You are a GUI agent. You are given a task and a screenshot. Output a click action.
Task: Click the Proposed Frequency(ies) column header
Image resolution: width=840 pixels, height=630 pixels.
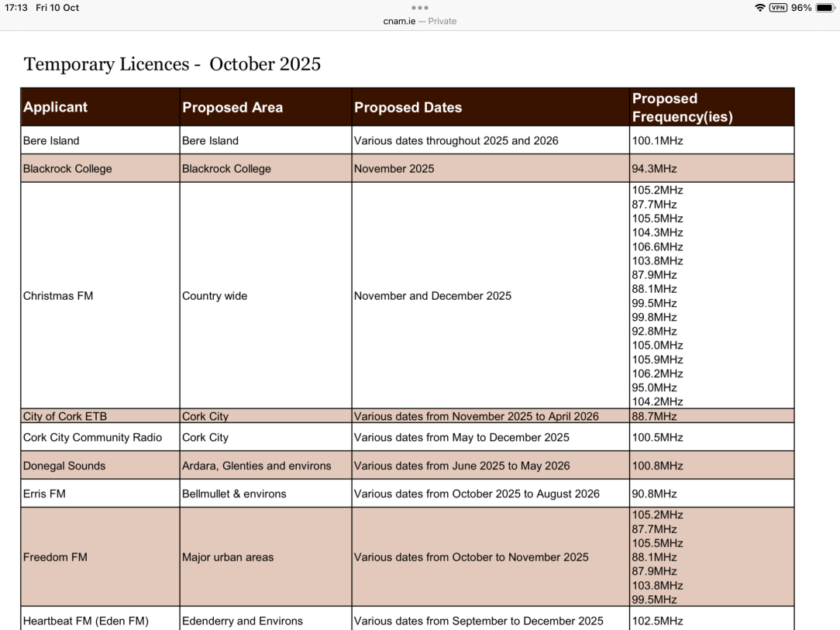[x=712, y=107]
